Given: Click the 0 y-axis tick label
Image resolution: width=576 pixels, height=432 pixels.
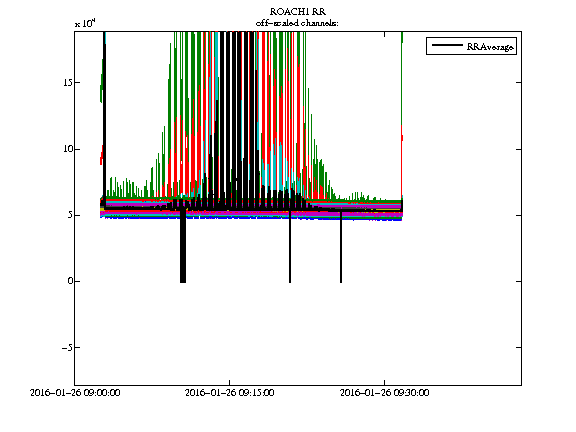Looking at the screenshot, I should [x=69, y=281].
